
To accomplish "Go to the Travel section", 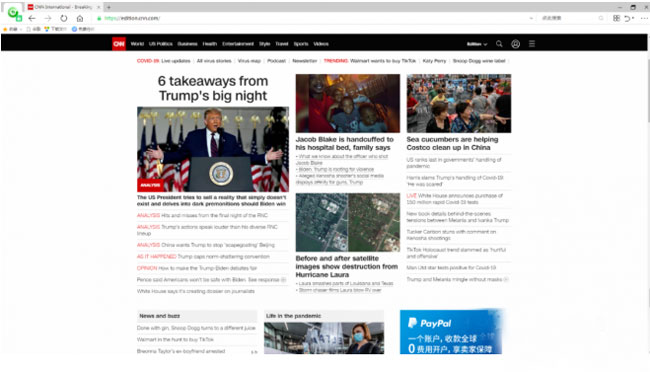I will click(x=282, y=44).
